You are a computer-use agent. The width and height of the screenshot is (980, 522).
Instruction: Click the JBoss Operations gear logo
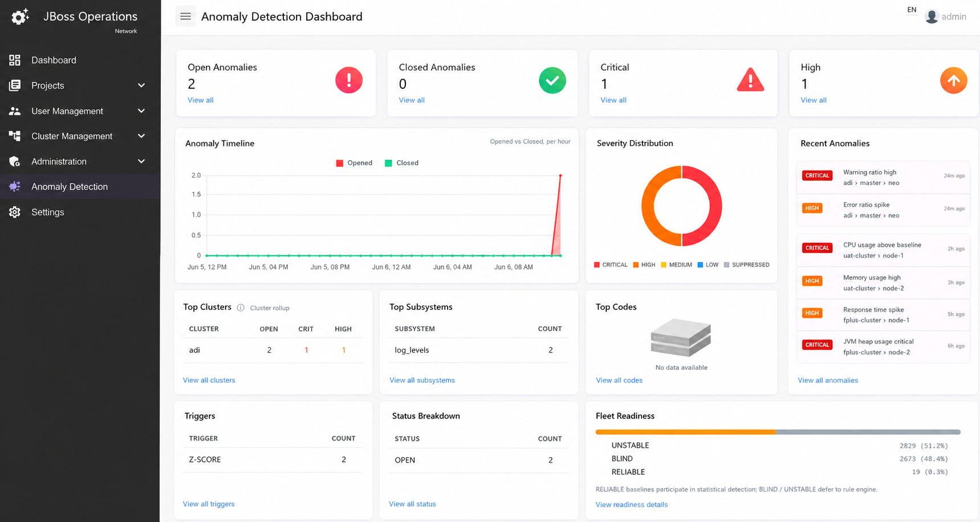click(x=20, y=17)
